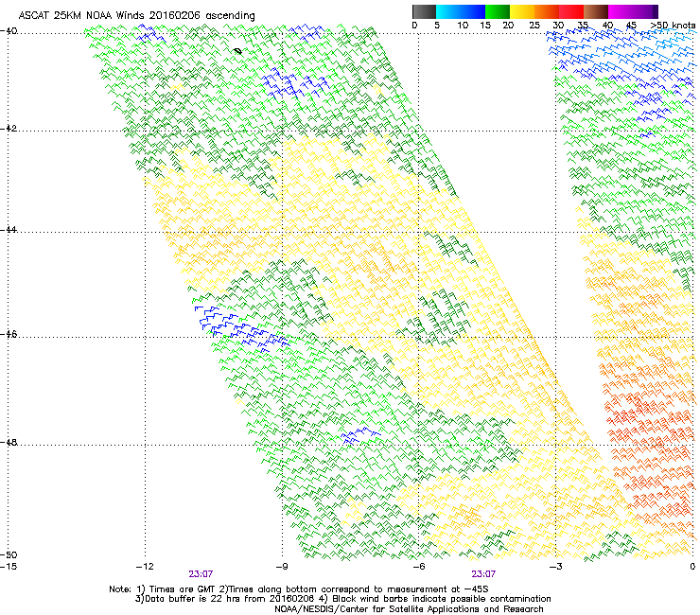
Task: Click the note about measurement at -45S
Action: (x=352, y=589)
